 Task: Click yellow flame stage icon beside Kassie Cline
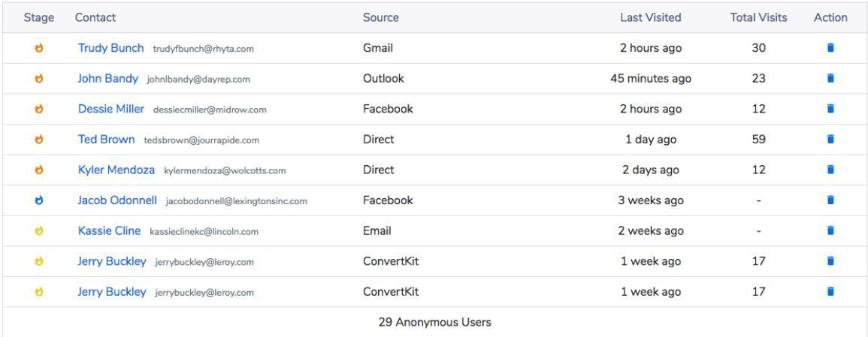39,231
